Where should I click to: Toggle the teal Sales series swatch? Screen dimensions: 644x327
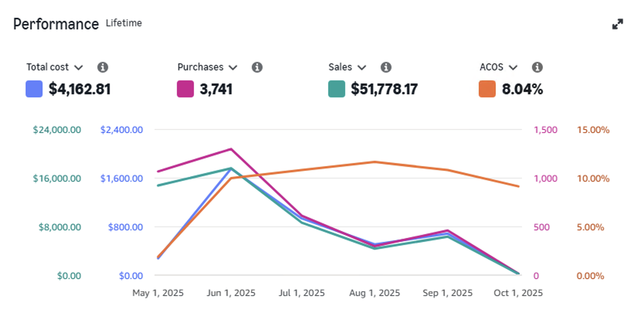(x=337, y=89)
